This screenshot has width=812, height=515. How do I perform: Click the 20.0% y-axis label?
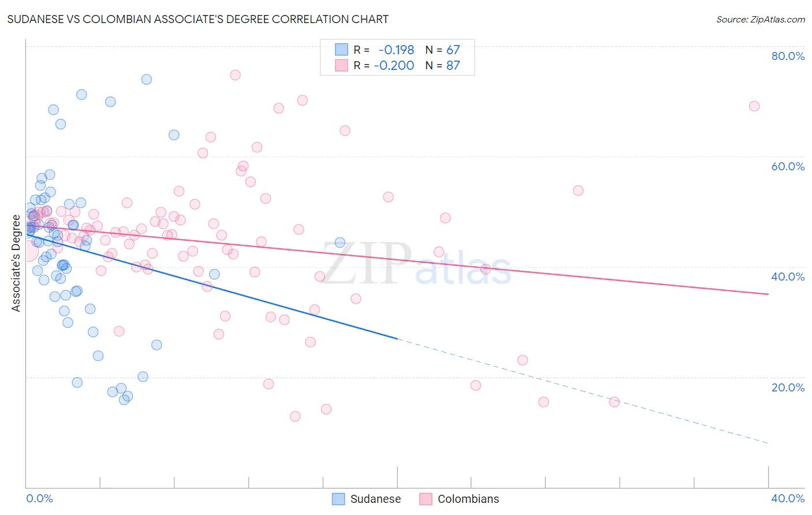(788, 387)
